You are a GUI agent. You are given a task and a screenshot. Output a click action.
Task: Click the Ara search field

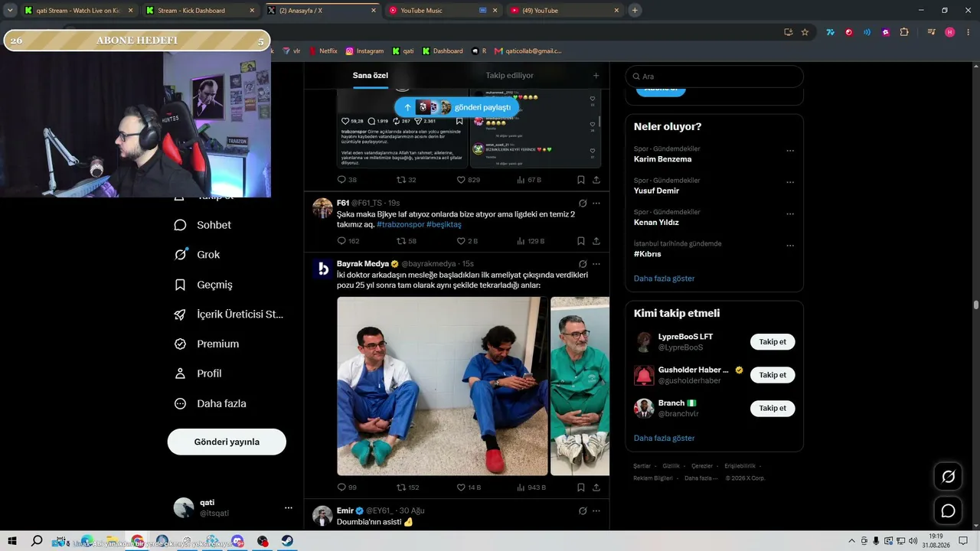tap(714, 77)
